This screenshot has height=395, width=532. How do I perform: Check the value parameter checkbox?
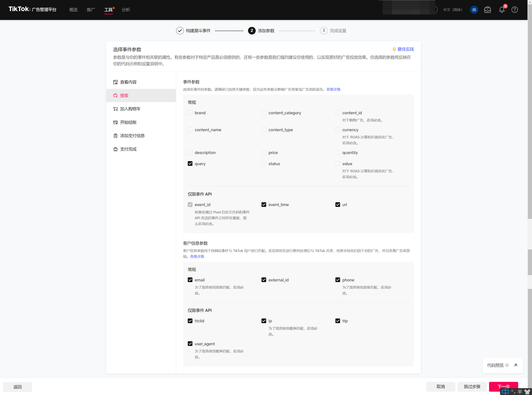point(338,163)
